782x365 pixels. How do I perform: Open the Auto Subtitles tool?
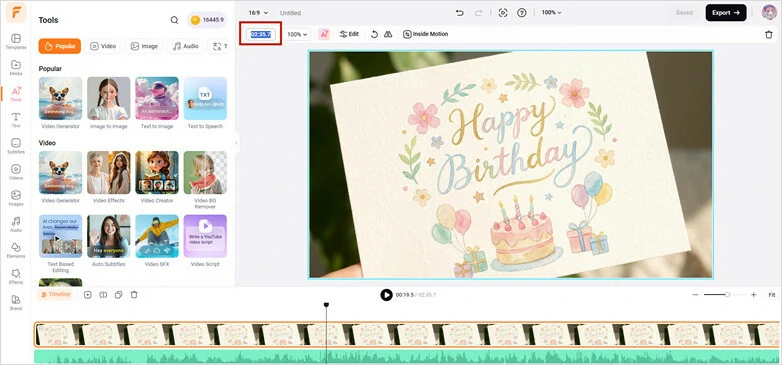coord(109,241)
